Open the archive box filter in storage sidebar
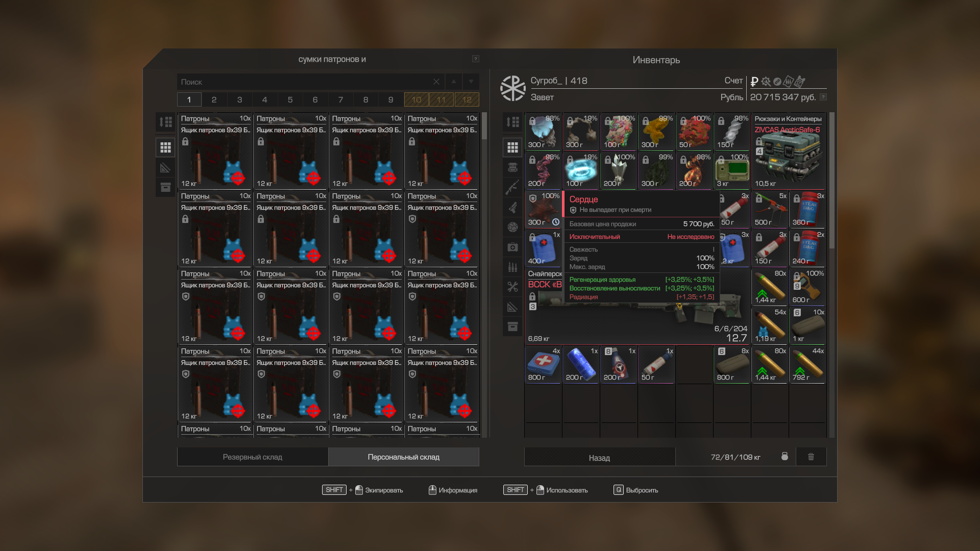This screenshot has height=551, width=980. pos(165,187)
